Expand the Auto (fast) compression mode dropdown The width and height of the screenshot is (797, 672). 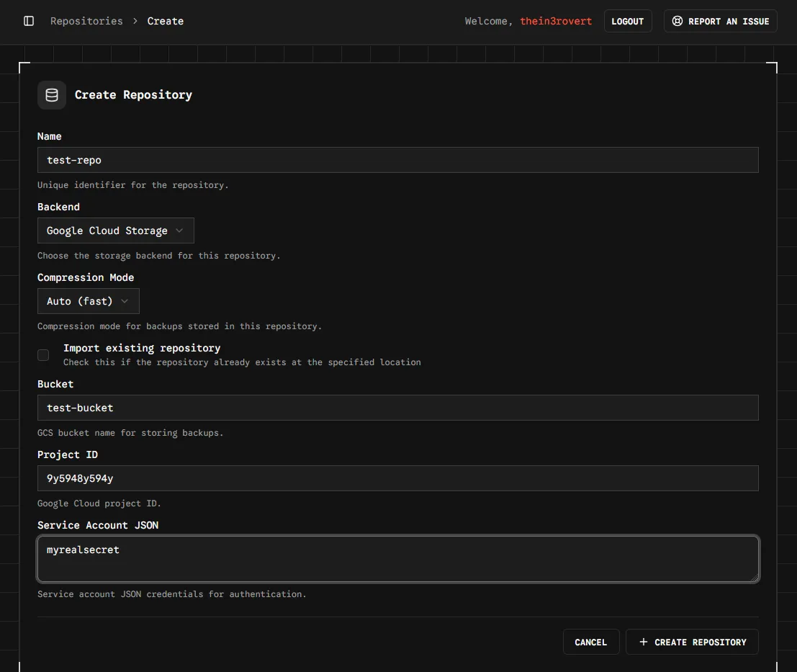click(x=88, y=301)
